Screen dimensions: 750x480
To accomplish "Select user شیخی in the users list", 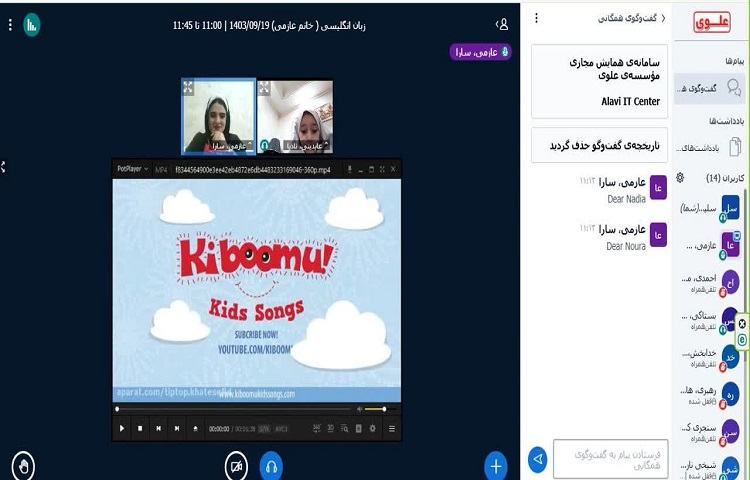I will (709, 469).
